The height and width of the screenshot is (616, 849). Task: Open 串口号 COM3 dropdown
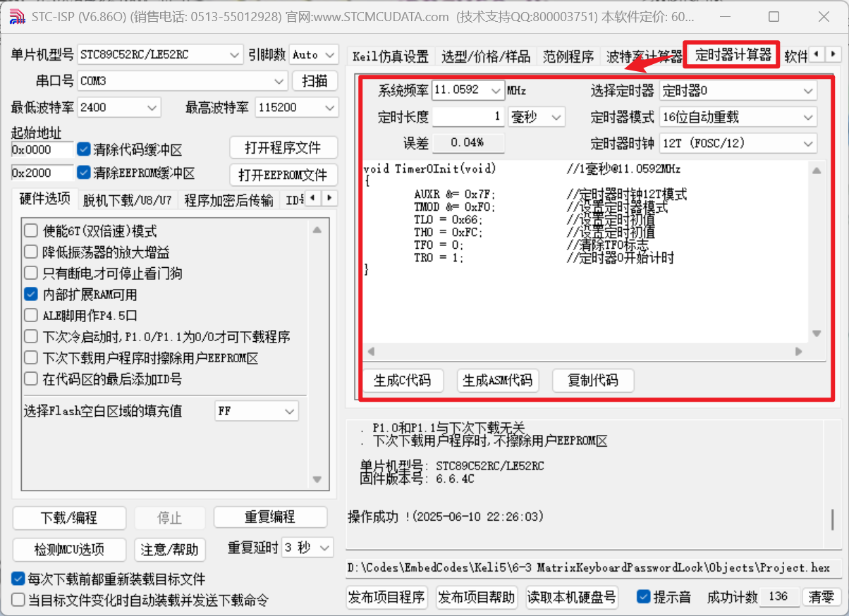pyautogui.click(x=183, y=81)
